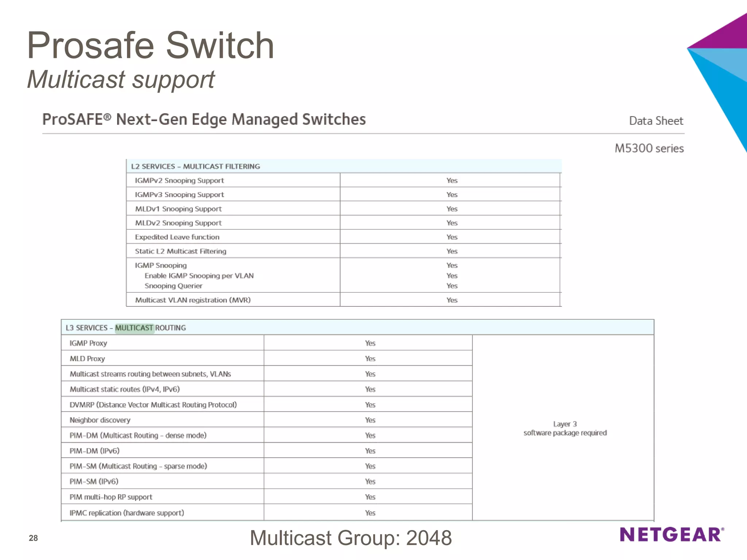Viewport: 747px width, 560px height.
Task: Click the word 'ROUTING' in the L3 header
Action: point(170,328)
